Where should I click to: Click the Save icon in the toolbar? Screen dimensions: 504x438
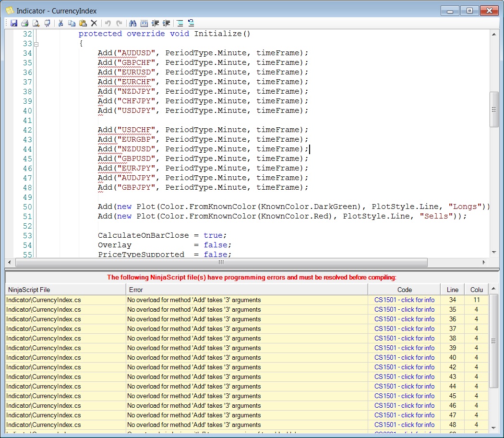(14, 23)
